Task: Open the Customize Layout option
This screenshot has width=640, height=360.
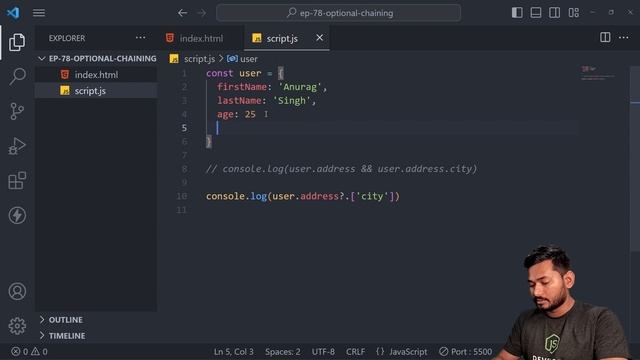Action: point(573,13)
